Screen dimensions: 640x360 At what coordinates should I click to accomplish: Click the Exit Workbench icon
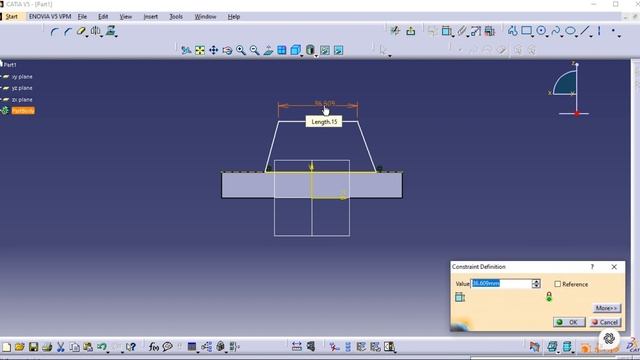click(x=411, y=31)
